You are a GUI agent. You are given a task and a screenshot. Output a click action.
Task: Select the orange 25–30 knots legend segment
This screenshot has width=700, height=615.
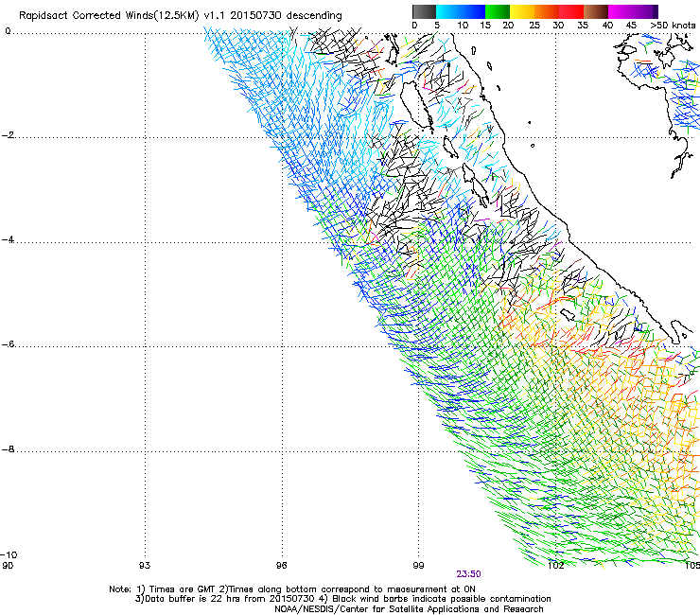point(547,11)
